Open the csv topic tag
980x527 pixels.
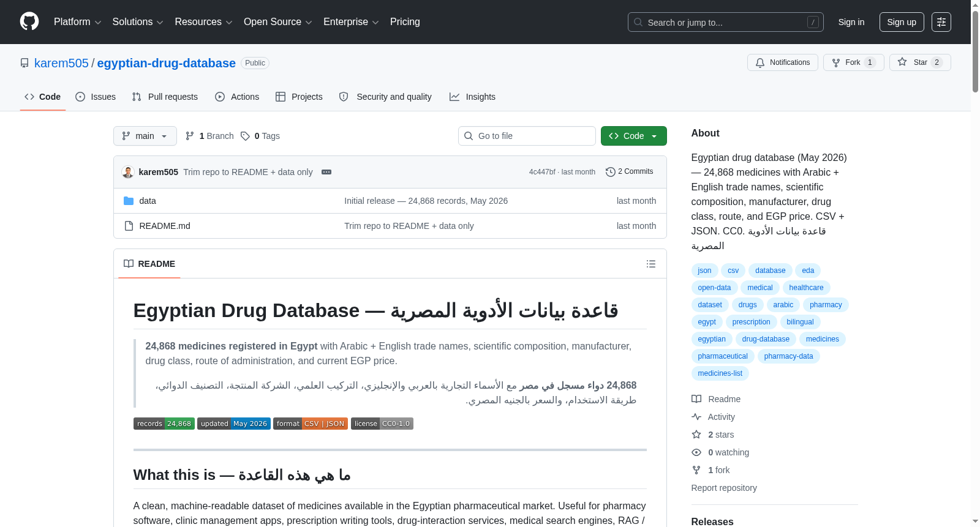click(733, 271)
